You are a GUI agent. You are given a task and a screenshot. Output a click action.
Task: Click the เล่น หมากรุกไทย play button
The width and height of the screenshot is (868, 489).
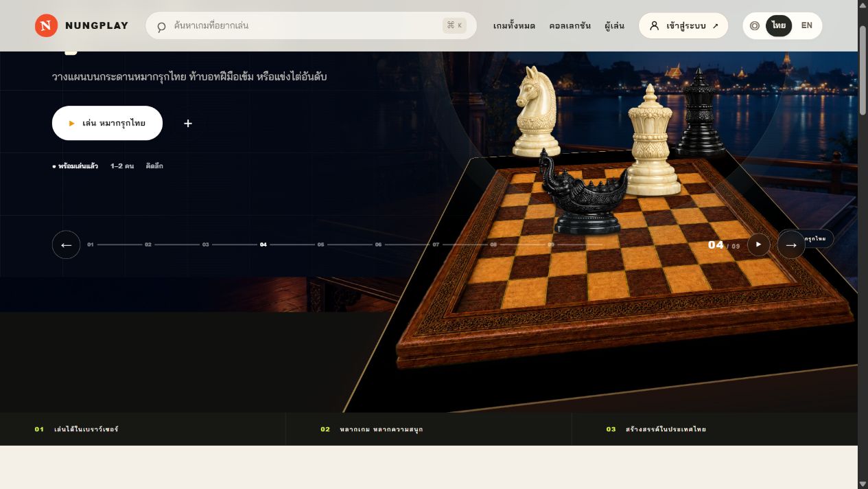(107, 123)
